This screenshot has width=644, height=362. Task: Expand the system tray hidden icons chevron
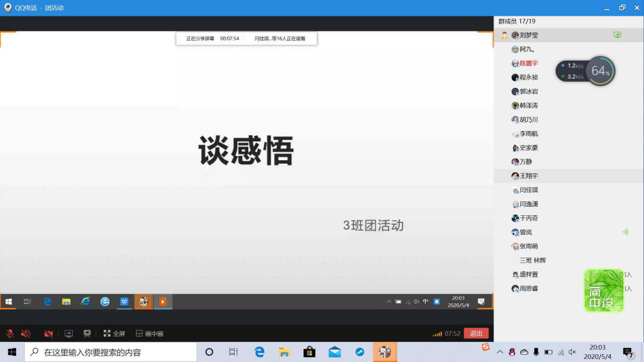click(500, 352)
